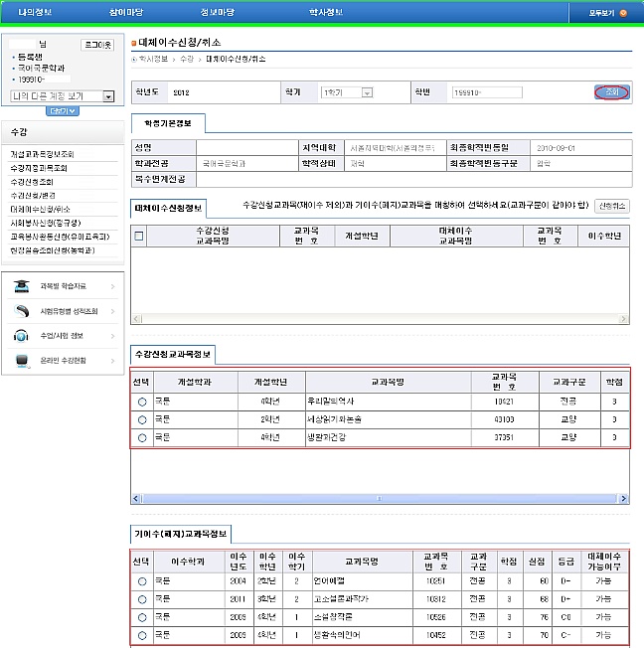The width and height of the screenshot is (644, 648).
Task: Click the 모두보기 orange icon
Action: pos(623,13)
